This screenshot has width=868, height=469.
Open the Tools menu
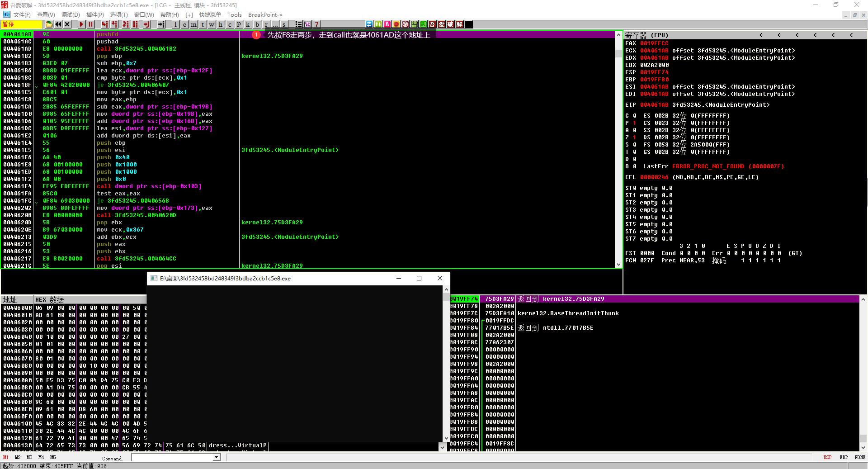(x=235, y=15)
